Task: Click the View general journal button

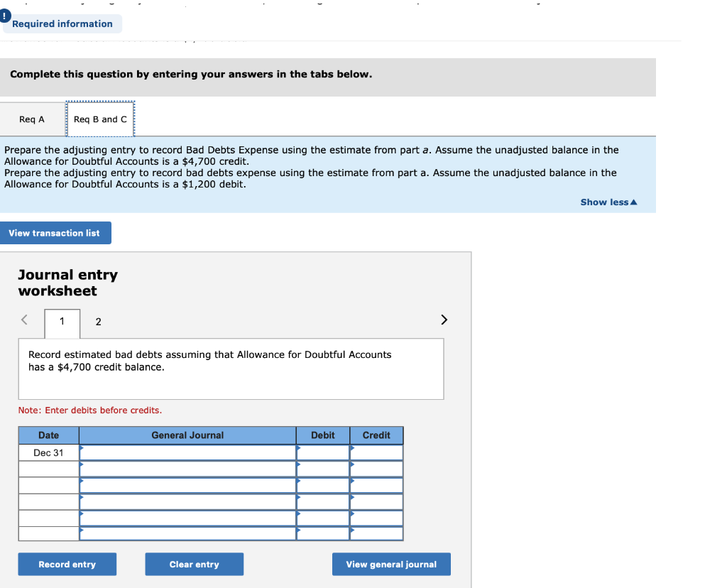Action: point(390,564)
